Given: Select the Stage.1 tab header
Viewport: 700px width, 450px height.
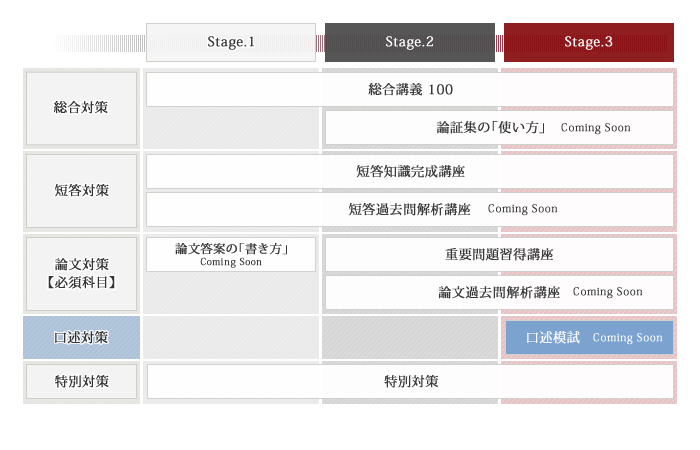Looking at the screenshot, I should (231, 42).
